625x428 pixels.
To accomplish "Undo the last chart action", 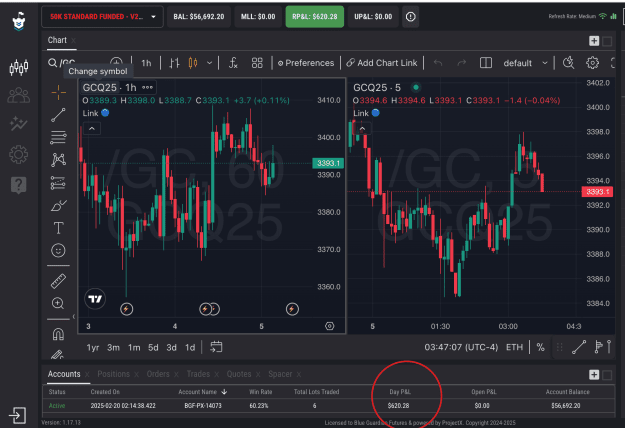I will (x=438, y=63).
